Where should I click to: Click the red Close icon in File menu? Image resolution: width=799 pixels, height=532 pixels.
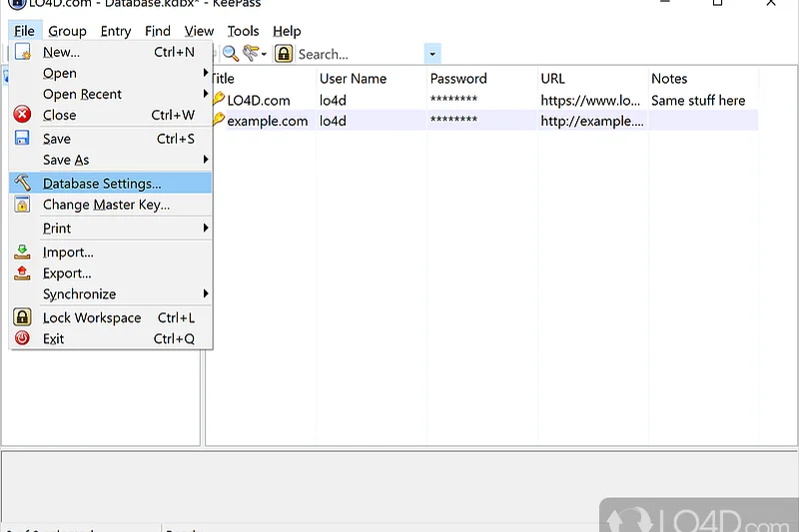tap(22, 114)
